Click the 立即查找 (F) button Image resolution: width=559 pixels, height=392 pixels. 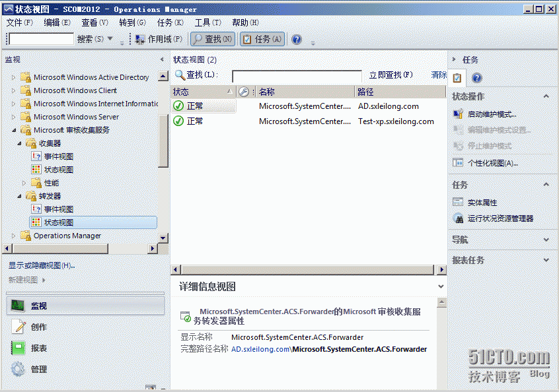click(391, 75)
